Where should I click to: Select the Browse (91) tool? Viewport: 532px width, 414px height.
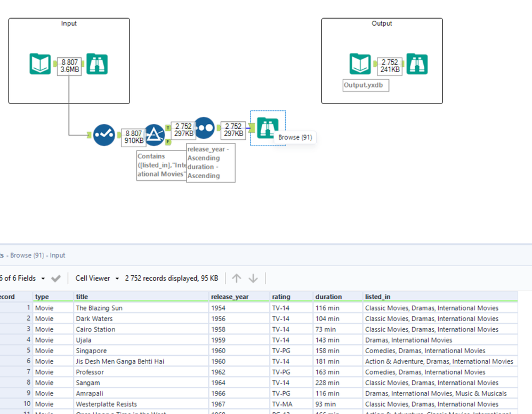tap(268, 128)
